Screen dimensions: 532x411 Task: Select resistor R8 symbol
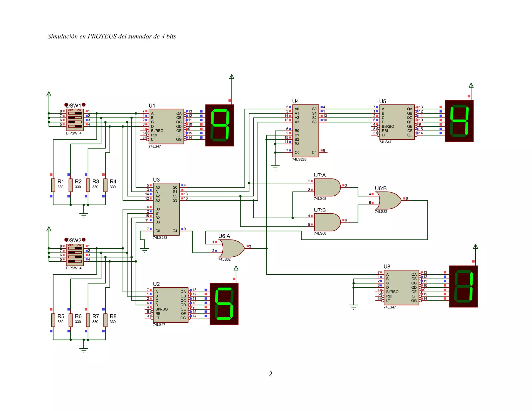coord(105,320)
